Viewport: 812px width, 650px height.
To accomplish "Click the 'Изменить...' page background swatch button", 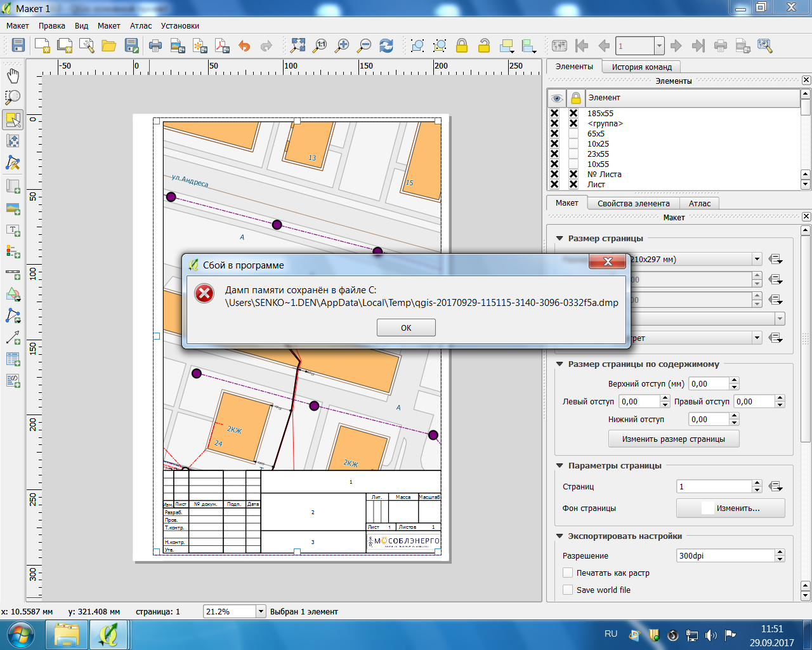I will pyautogui.click(x=730, y=508).
